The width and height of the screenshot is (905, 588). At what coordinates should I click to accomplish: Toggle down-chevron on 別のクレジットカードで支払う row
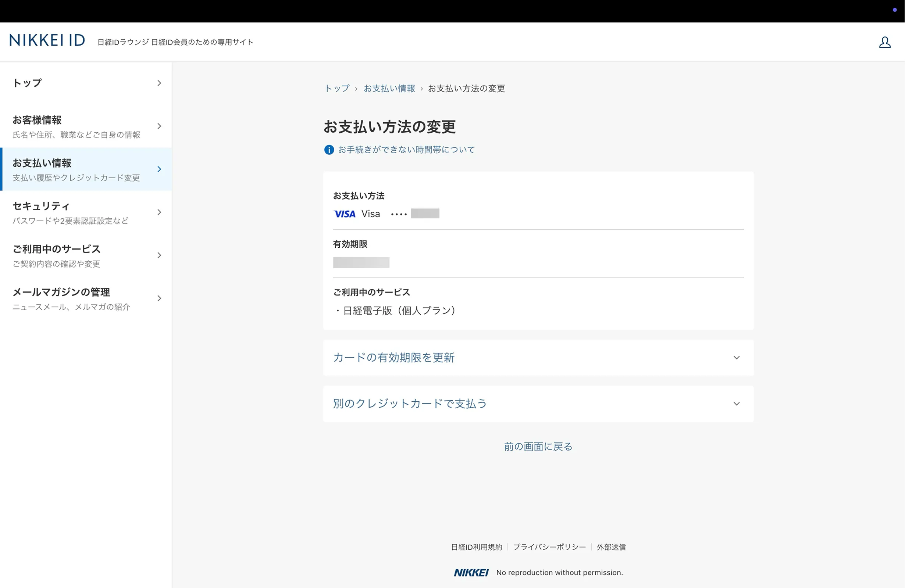(737, 404)
